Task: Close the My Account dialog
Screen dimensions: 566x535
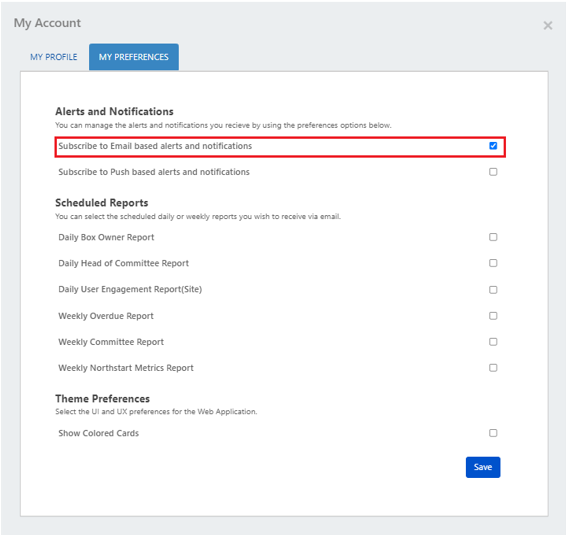Action: [x=548, y=26]
